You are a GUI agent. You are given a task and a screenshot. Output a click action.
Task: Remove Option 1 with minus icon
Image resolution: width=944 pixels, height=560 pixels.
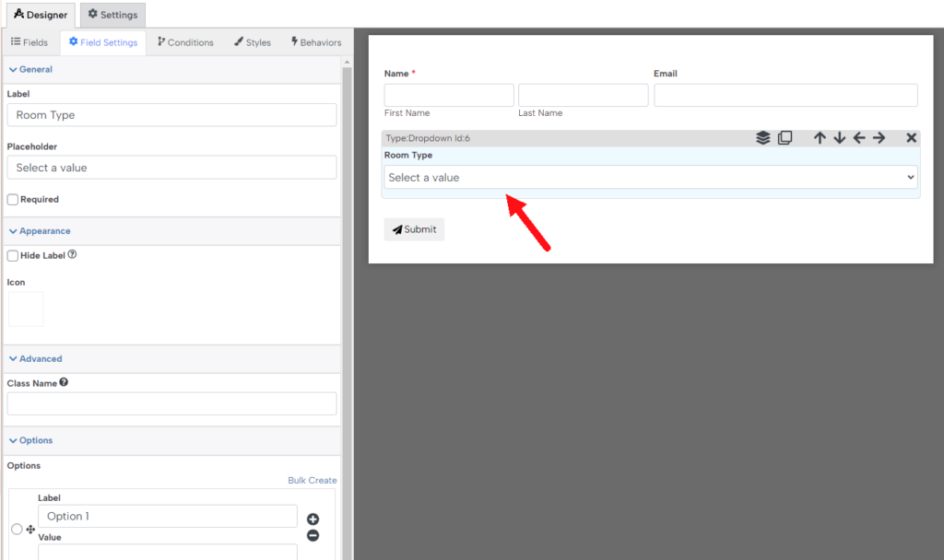pos(313,535)
